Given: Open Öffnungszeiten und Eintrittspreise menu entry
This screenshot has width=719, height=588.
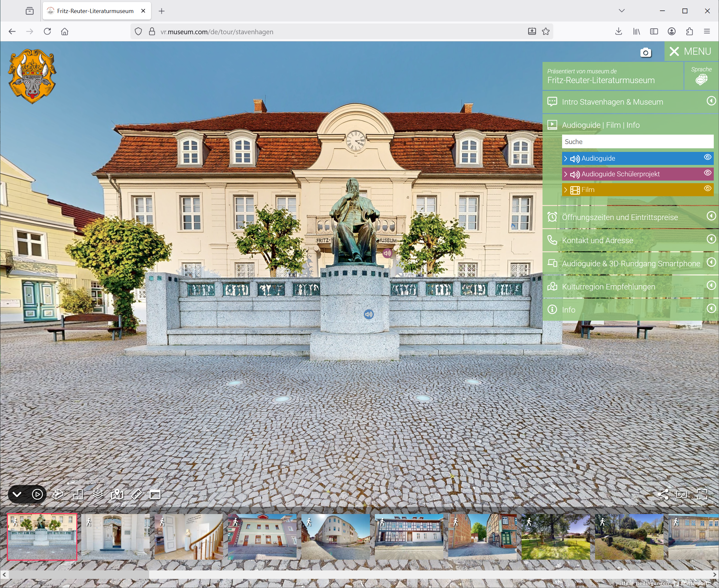Looking at the screenshot, I should tap(620, 217).
